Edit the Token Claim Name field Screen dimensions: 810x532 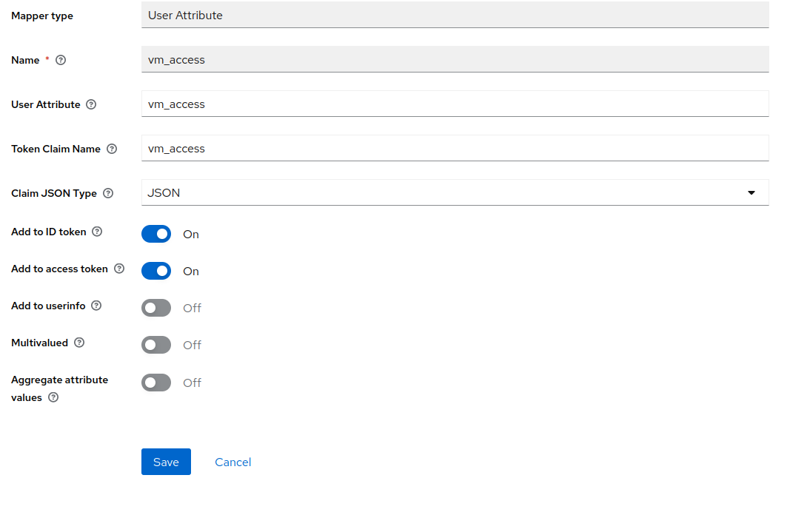455,148
